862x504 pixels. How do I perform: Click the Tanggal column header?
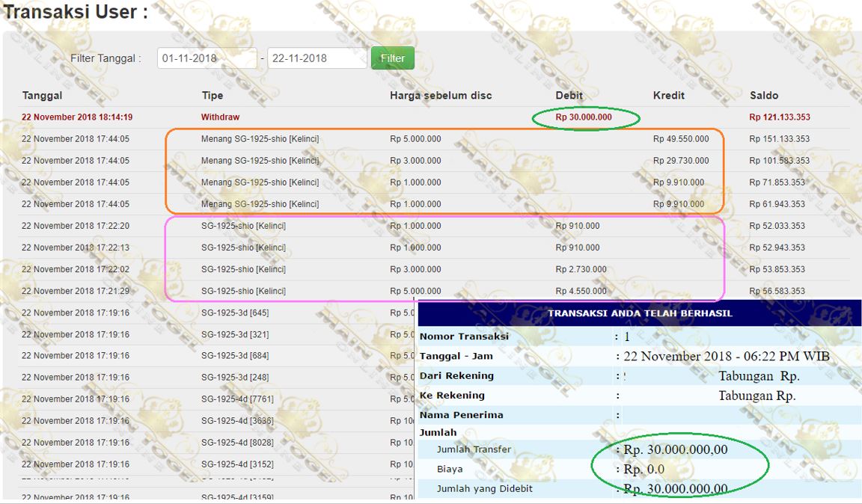pyautogui.click(x=42, y=96)
